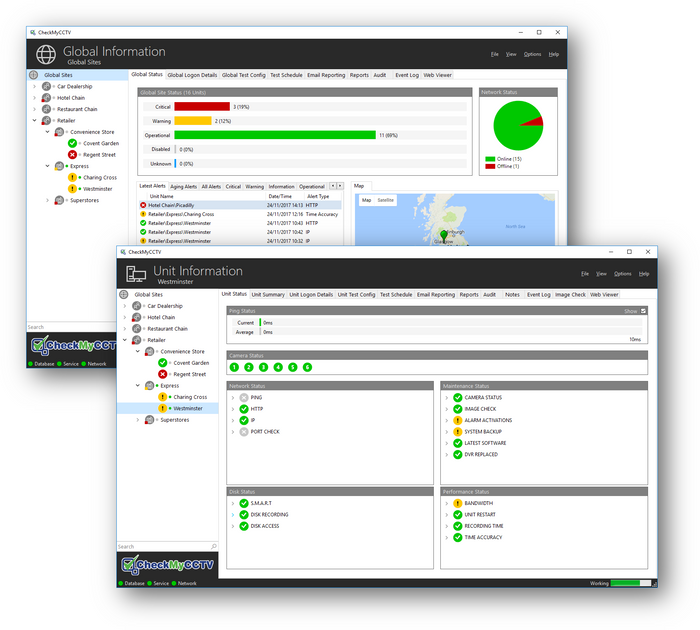This screenshot has height=630, width=700.
Task: Click camera 3 status indicator
Action: click(x=263, y=367)
